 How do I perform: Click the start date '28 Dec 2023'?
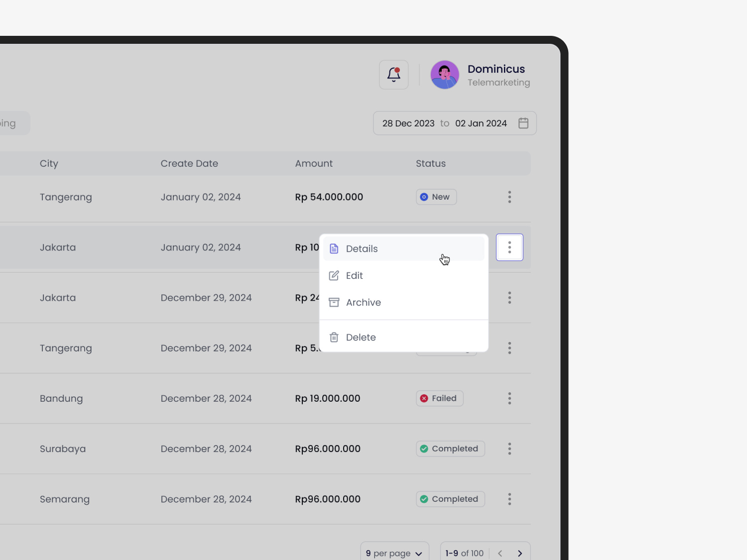(408, 123)
